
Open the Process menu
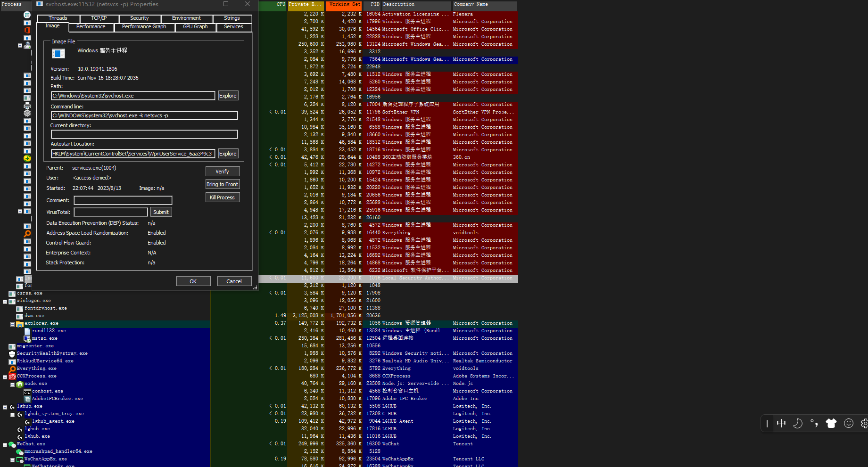point(12,4)
